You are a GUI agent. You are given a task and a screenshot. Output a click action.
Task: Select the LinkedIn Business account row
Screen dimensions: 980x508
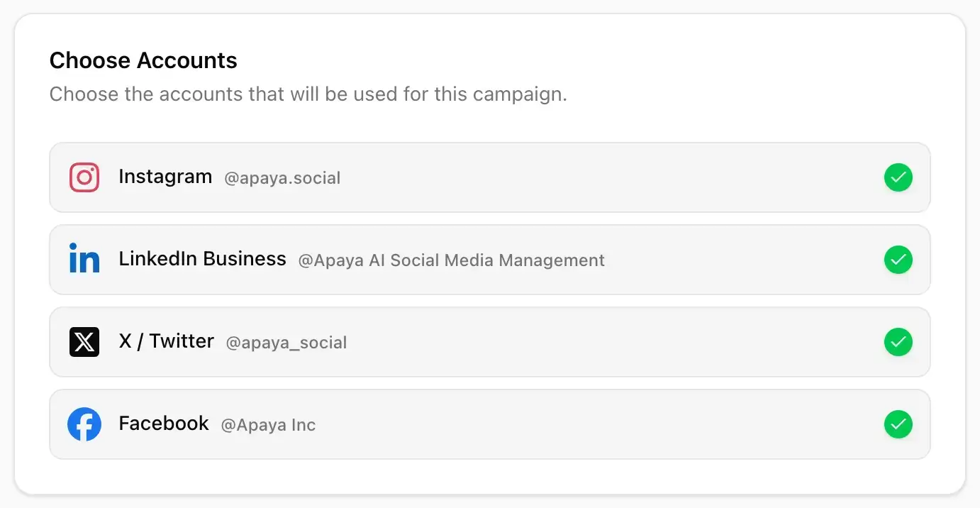point(489,260)
